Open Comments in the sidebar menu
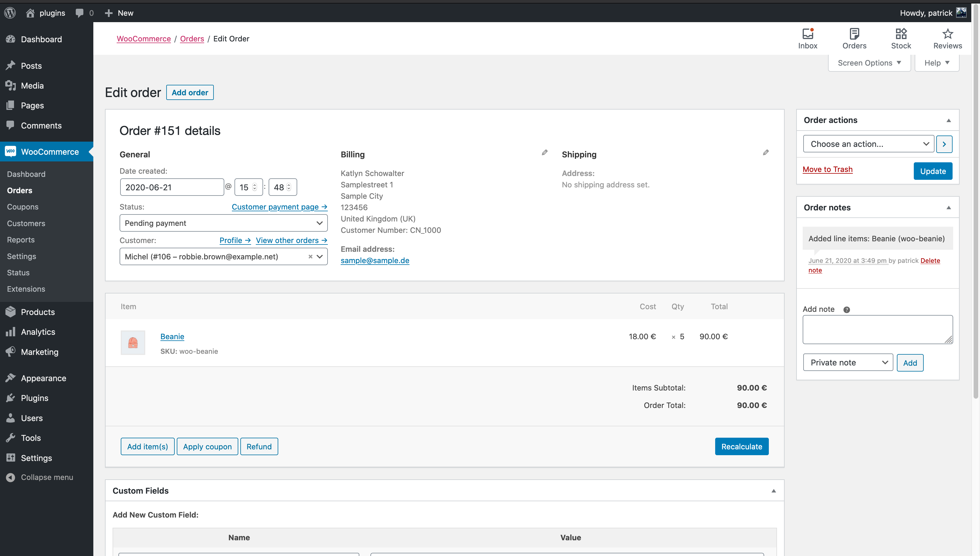This screenshot has width=980, height=556. click(x=41, y=125)
